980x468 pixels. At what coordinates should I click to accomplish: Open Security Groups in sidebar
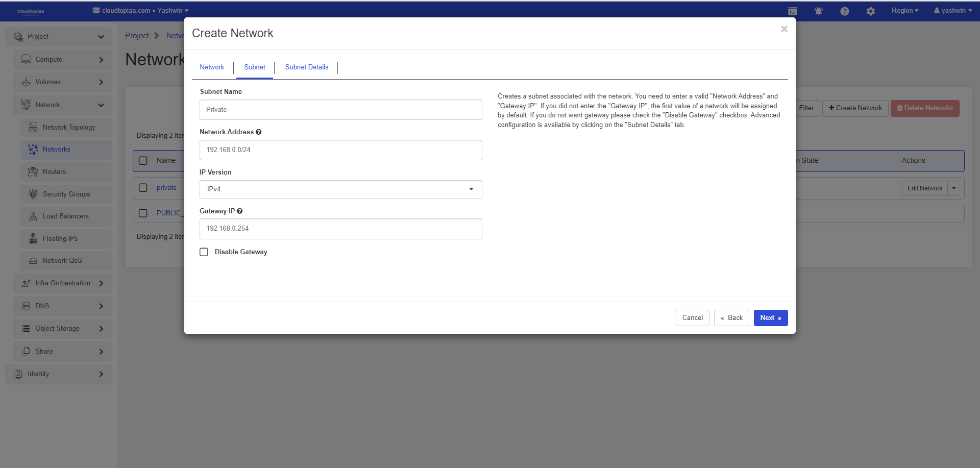coord(66,194)
